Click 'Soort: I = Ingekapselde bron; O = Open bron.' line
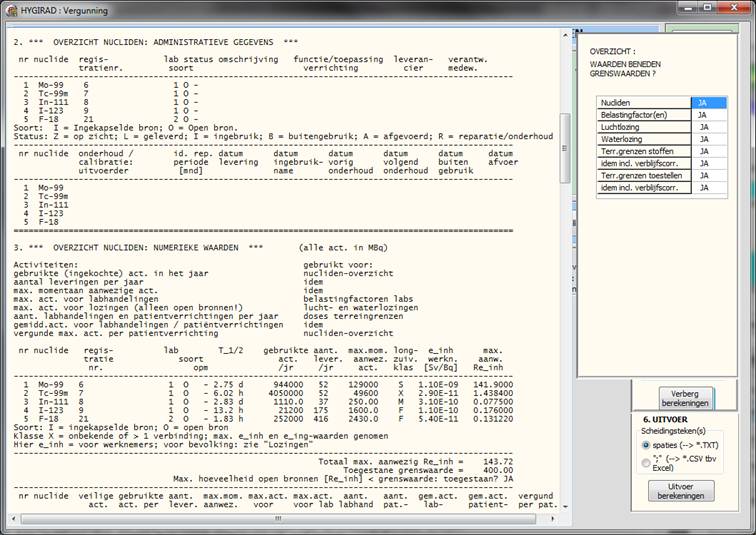Viewport: 756px width, 535px height. 125,128
